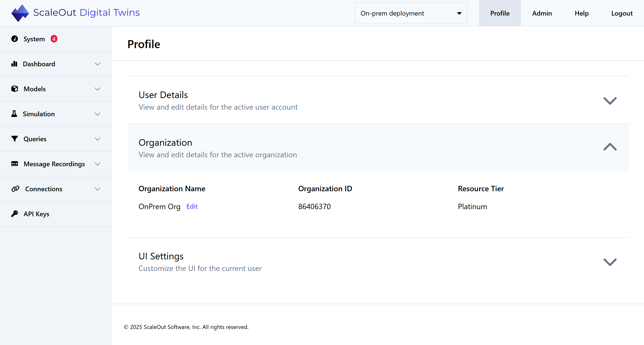Click the Profile page heading
This screenshot has height=345, width=644.
pos(144,44)
